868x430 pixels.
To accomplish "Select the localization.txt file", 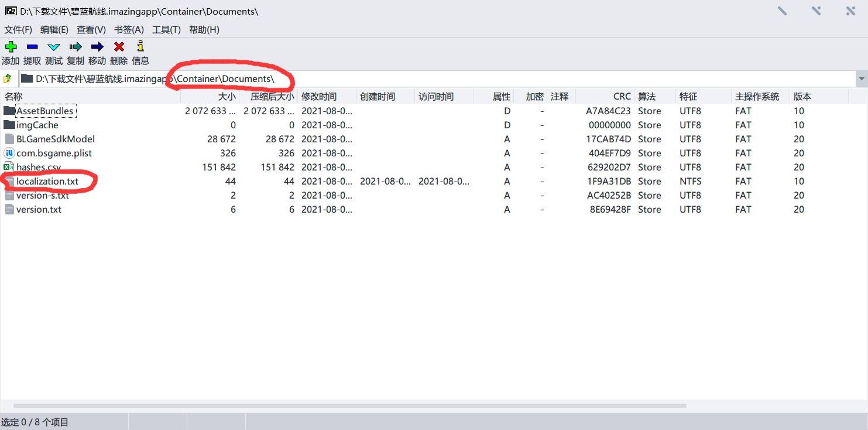I will click(x=47, y=181).
